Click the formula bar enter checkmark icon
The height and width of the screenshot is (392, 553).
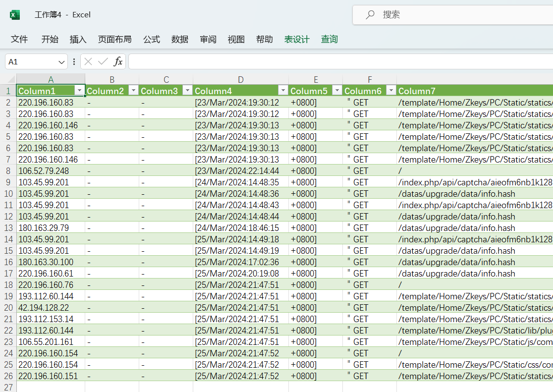coord(103,61)
